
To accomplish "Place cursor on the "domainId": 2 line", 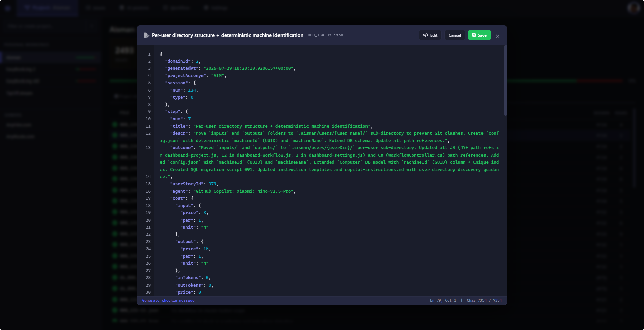I will [x=183, y=61].
